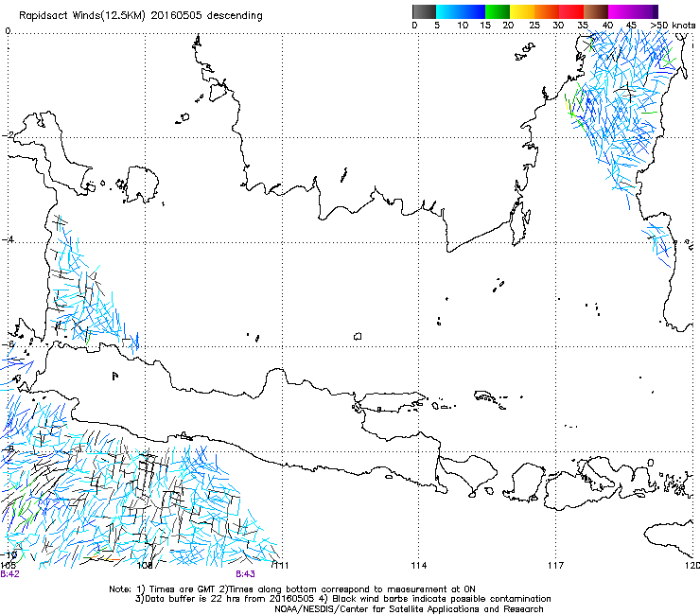Viewport: 700px width, 615px height.
Task: Pick the brown 35-40 knots color band
Action: 596,11
